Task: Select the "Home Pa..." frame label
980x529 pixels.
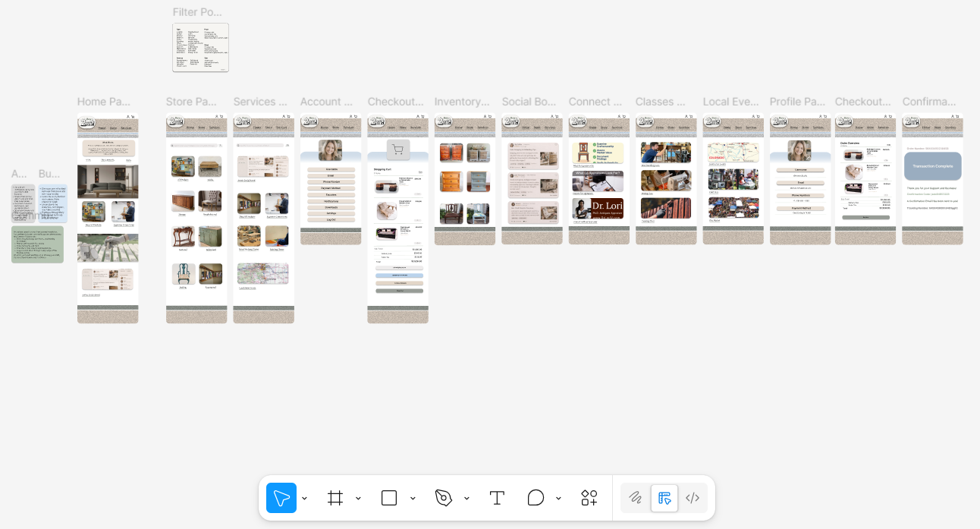Action: pos(104,102)
